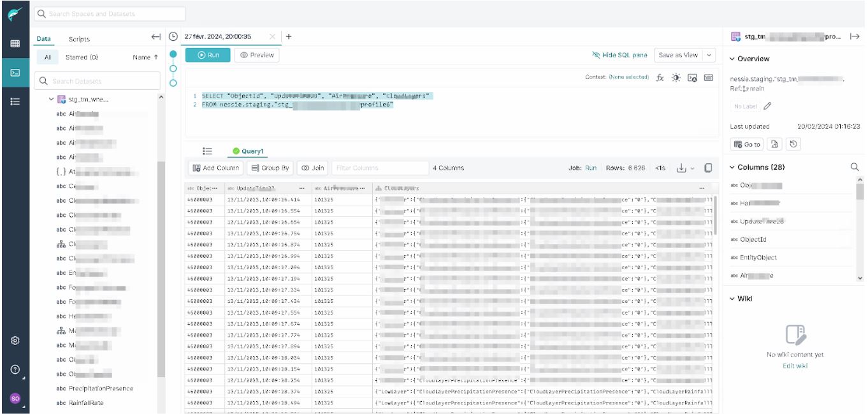Hide the SQL pane
This screenshot has width=868, height=414.
pos(619,55)
